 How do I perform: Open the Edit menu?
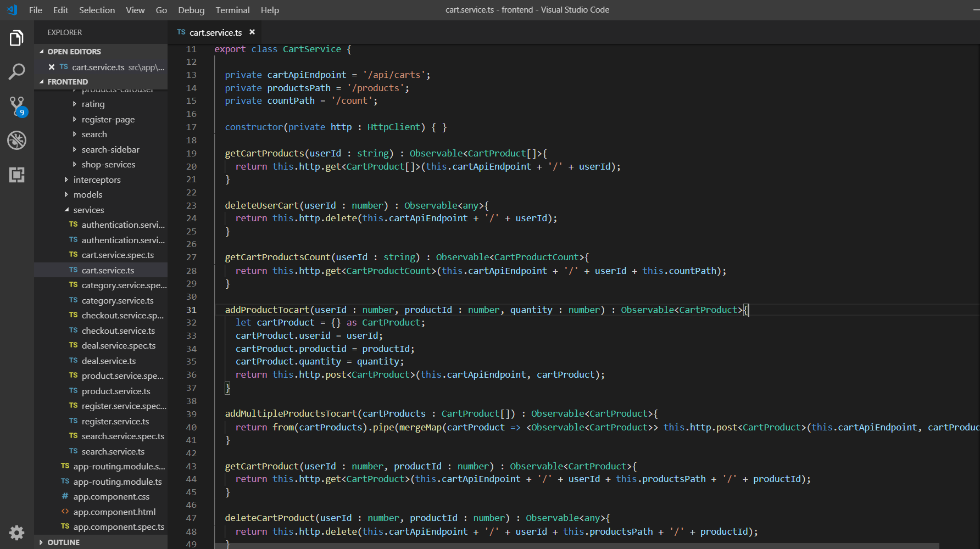(60, 10)
